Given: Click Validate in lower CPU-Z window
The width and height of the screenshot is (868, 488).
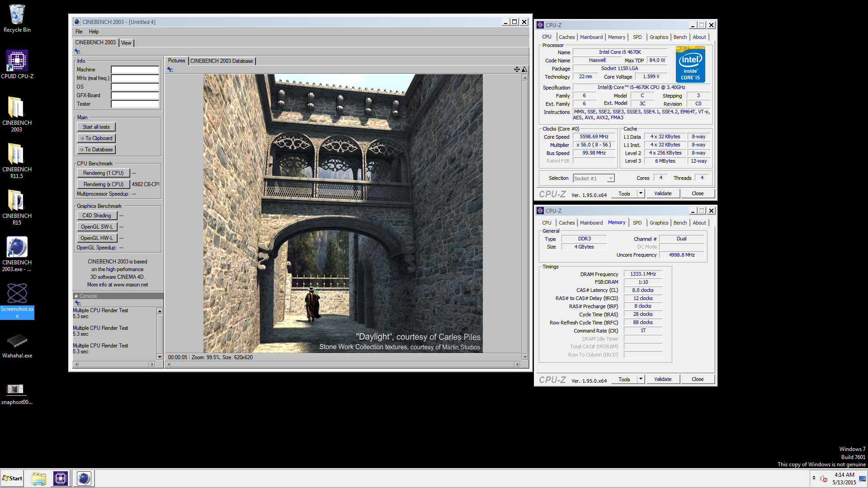Looking at the screenshot, I should (663, 379).
